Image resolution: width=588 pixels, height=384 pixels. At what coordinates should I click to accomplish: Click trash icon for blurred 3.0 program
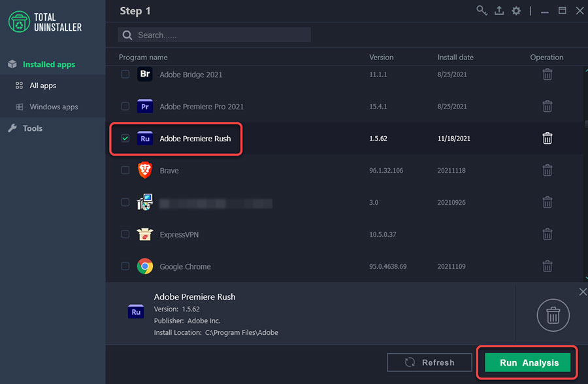[x=547, y=202]
